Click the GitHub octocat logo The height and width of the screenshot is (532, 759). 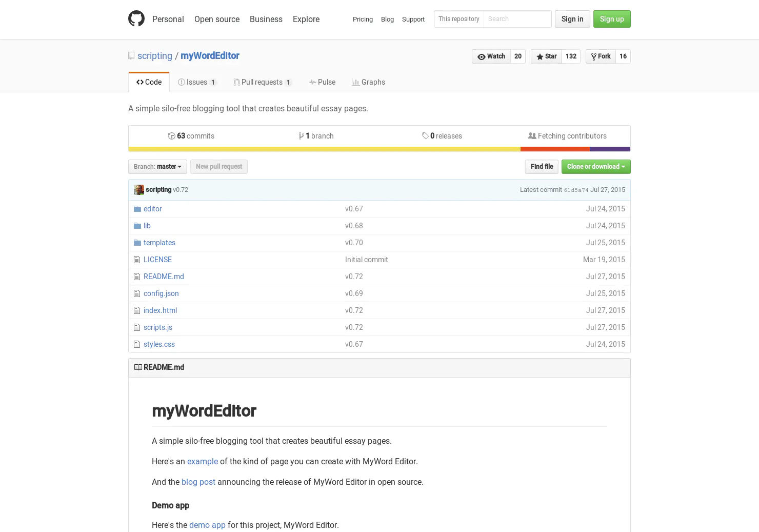pos(136,18)
